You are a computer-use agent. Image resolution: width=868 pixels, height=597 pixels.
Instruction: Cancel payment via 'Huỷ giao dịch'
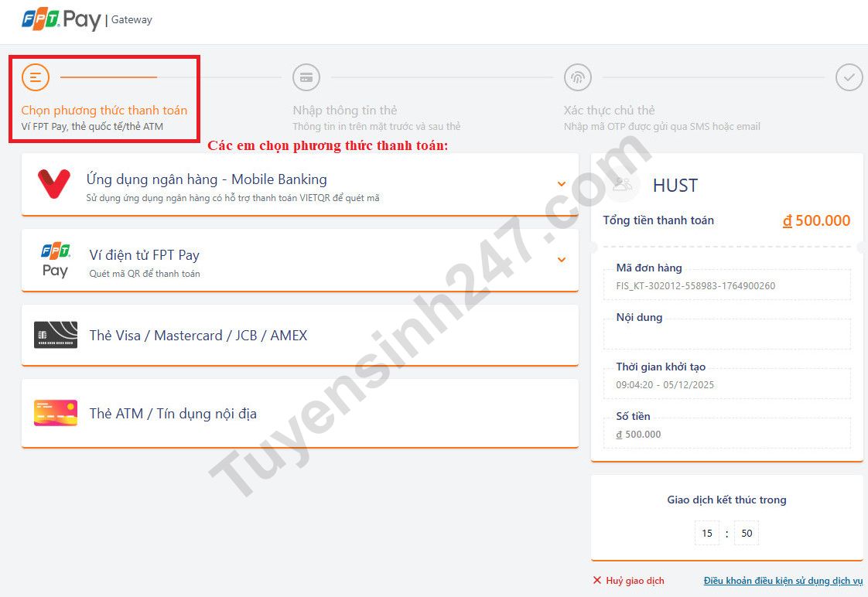pos(628,581)
